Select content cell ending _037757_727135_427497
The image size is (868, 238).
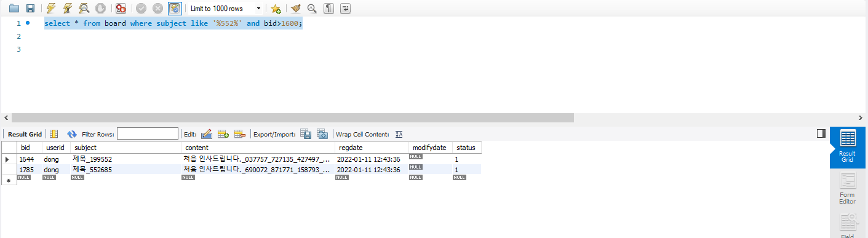tap(258, 159)
